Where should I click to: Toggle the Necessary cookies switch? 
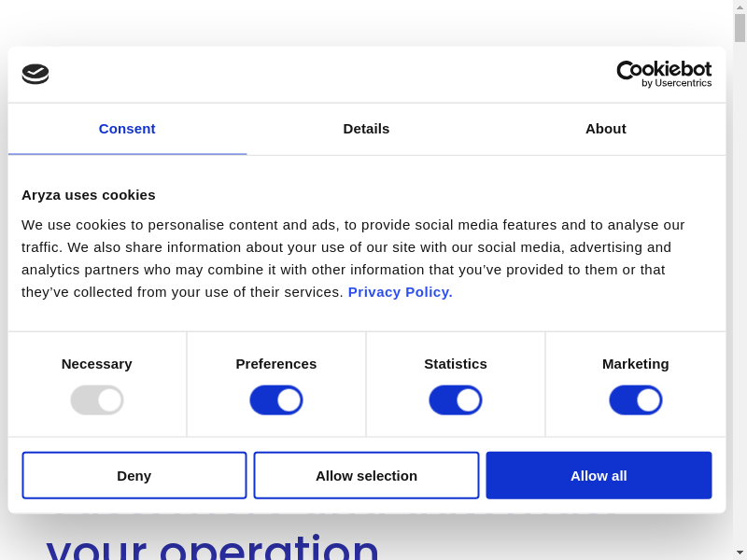[97, 400]
